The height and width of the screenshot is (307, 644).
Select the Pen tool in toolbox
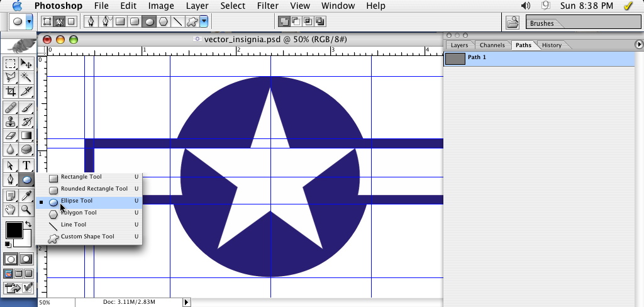point(10,179)
